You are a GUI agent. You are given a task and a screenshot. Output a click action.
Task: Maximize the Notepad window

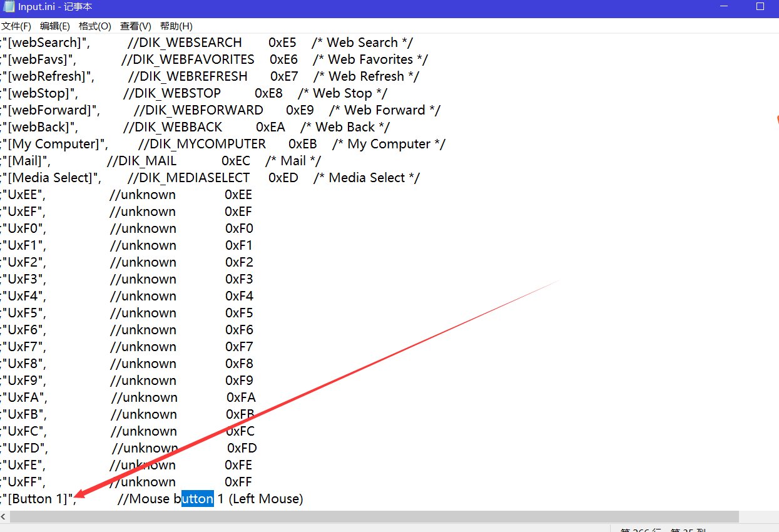pos(760,7)
